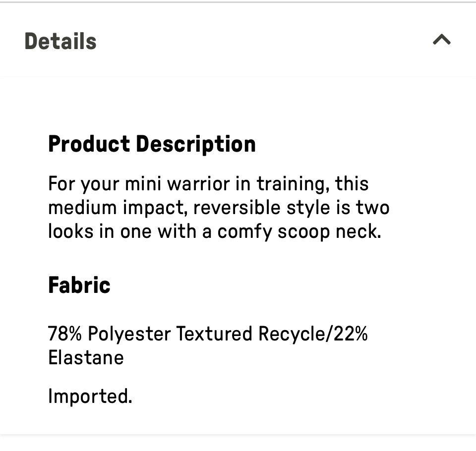The image size is (476, 451).
Task: Click the 'medium impact, reversible style' line
Action: click(219, 208)
